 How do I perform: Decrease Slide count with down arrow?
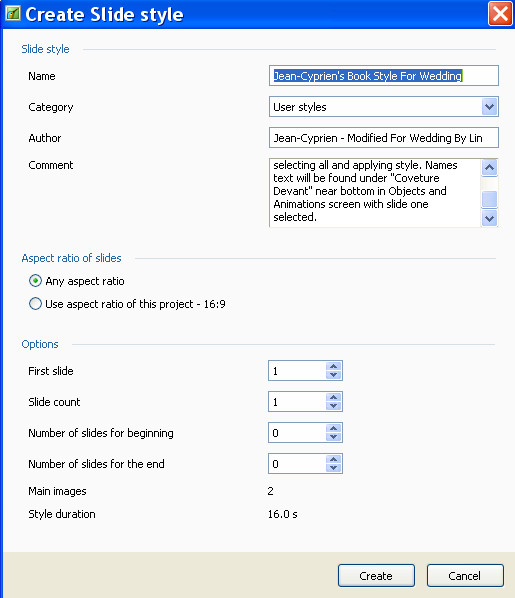coord(333,405)
